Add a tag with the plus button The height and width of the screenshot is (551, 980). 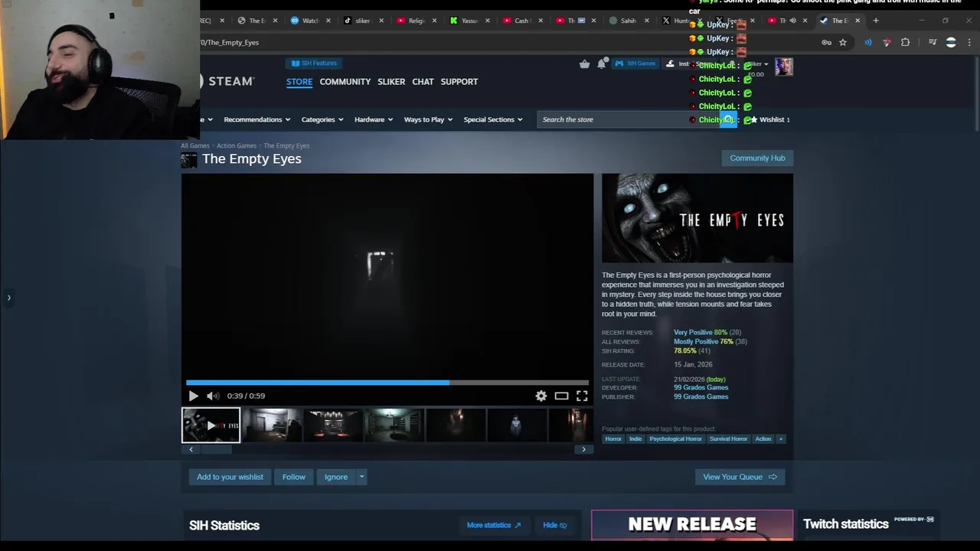(x=781, y=439)
